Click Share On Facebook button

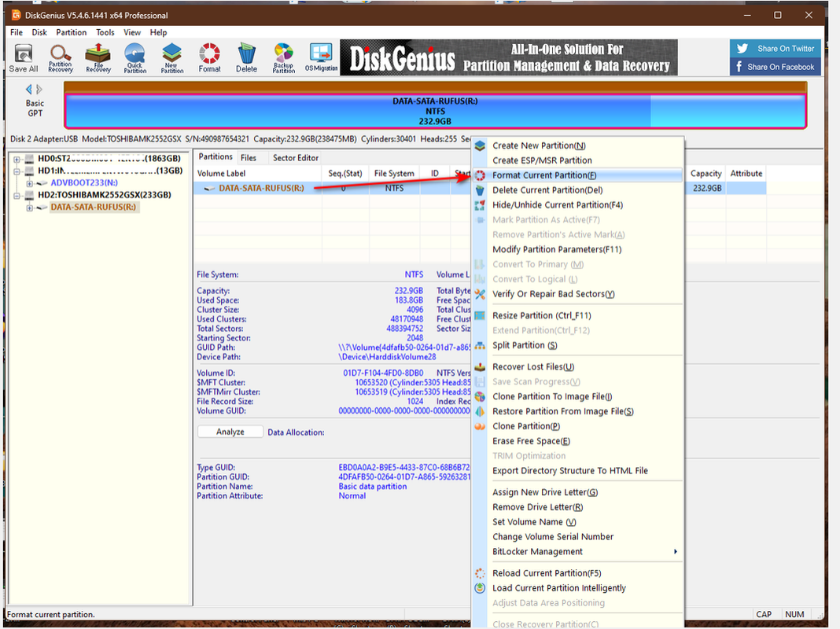776,66
